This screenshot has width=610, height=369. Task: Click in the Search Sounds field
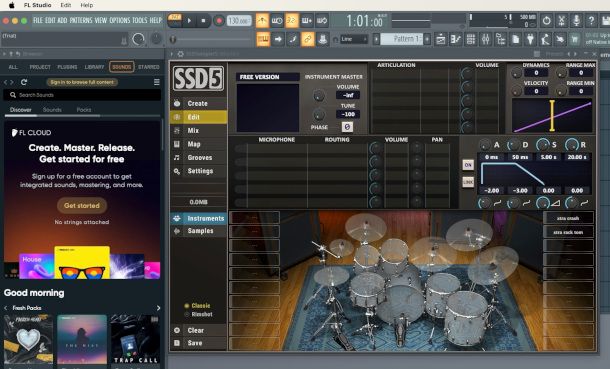pyautogui.click(x=82, y=95)
